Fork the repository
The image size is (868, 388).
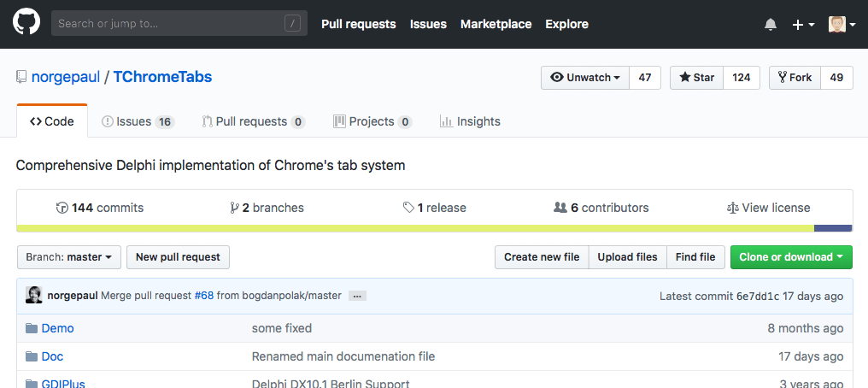[x=795, y=78]
